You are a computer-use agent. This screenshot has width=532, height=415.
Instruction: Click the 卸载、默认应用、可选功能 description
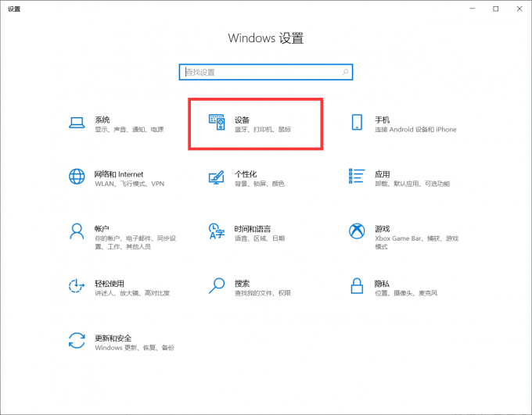(x=412, y=184)
